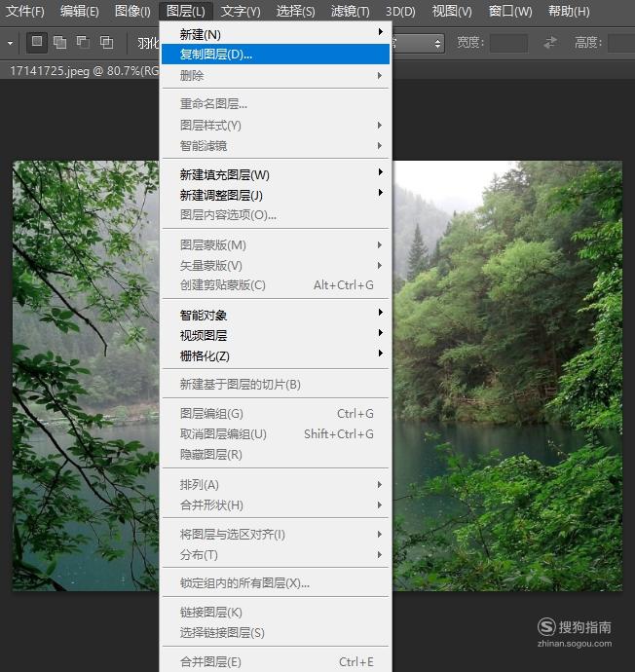Click 锁定组内的所有图层(X)... entry

tap(276, 583)
